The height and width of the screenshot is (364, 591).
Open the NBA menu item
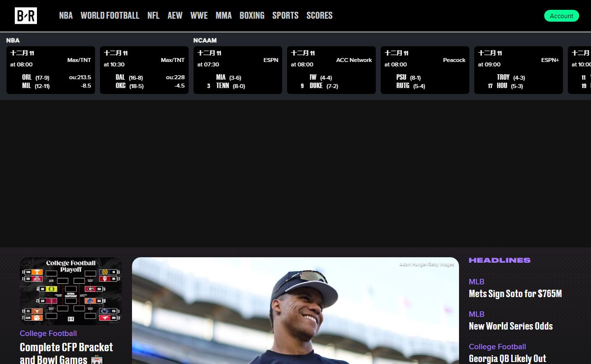pyautogui.click(x=66, y=16)
